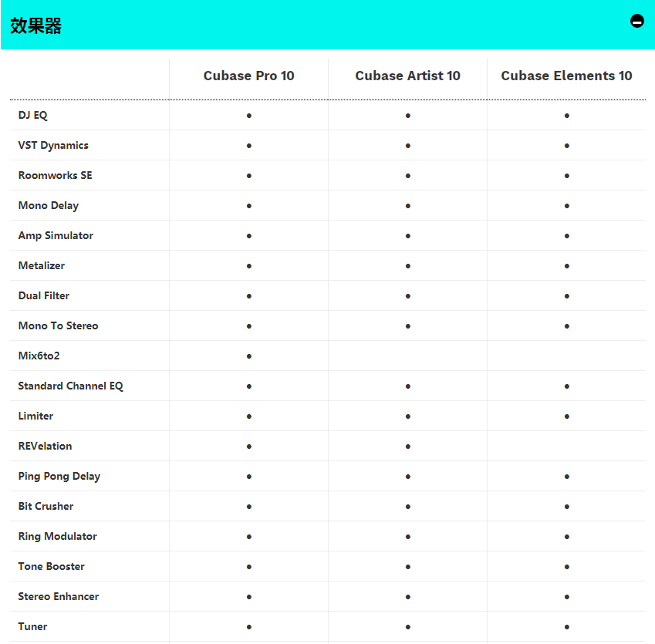The height and width of the screenshot is (644, 655).
Task: Click the Artist 10 dot for Stereo Enhancer
Action: tap(407, 597)
